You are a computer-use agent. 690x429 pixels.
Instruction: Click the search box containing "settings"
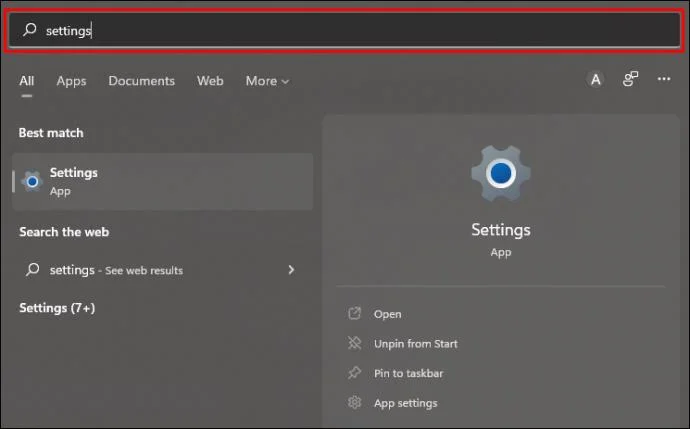[x=345, y=30]
